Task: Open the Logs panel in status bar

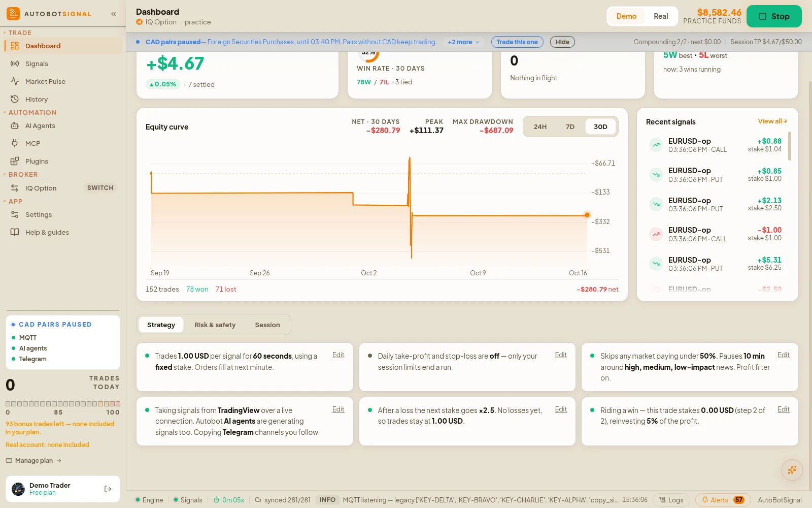Action: point(671,500)
